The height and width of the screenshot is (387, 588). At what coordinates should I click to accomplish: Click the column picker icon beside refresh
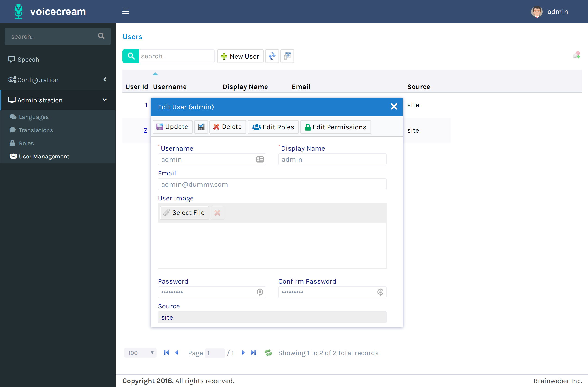tap(287, 56)
